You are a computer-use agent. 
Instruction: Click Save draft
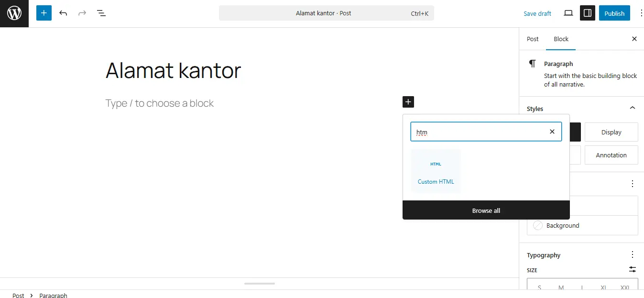[537, 13]
